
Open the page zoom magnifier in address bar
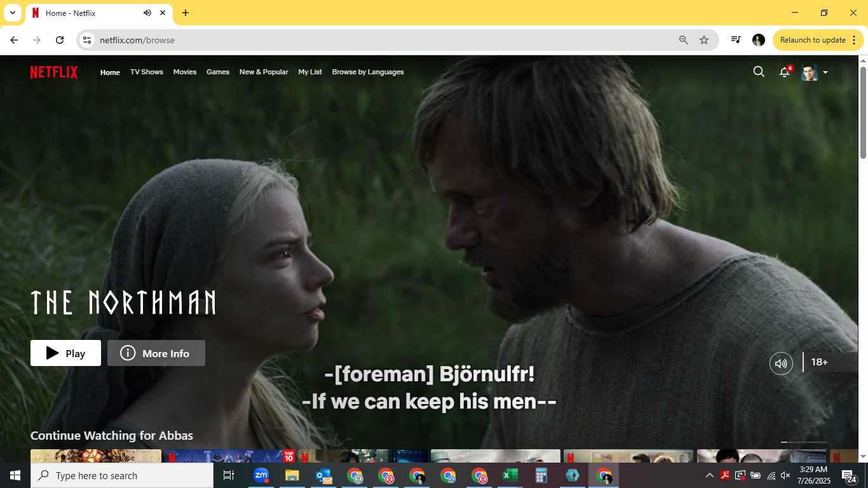pyautogui.click(x=684, y=40)
